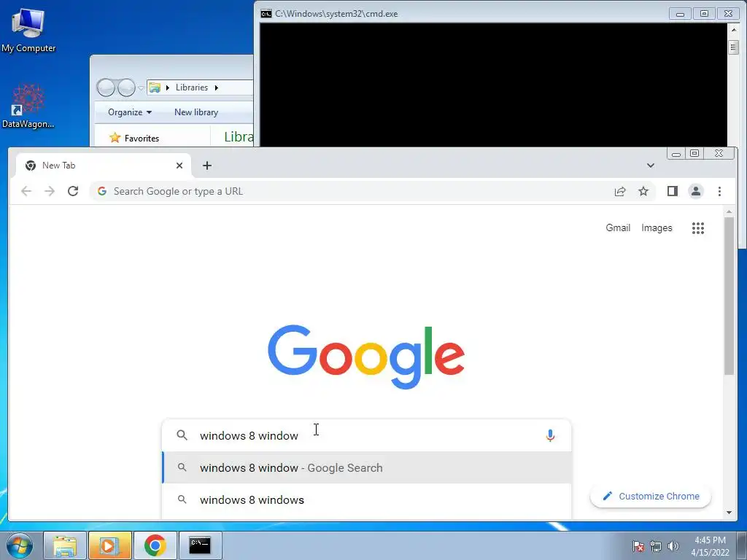Click Chrome page vertical scrollbar thumb
Viewport: 747px width, 560px height.
pos(729,295)
